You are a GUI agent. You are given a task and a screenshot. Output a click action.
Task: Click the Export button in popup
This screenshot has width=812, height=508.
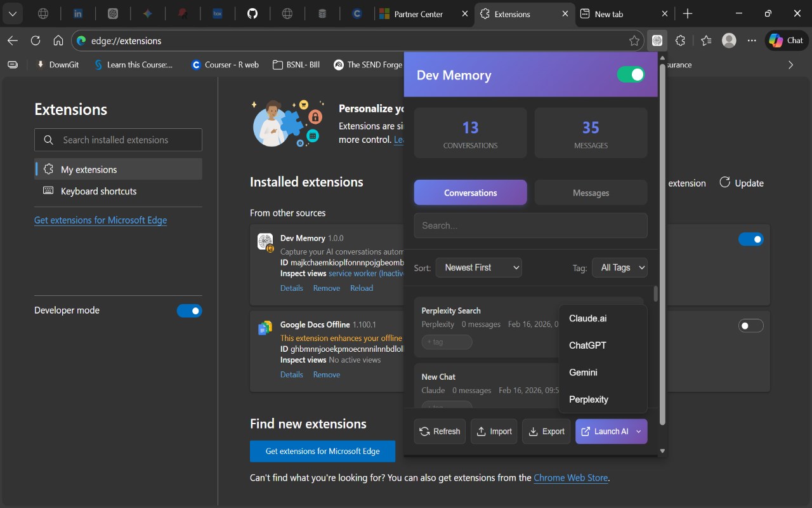tap(546, 431)
